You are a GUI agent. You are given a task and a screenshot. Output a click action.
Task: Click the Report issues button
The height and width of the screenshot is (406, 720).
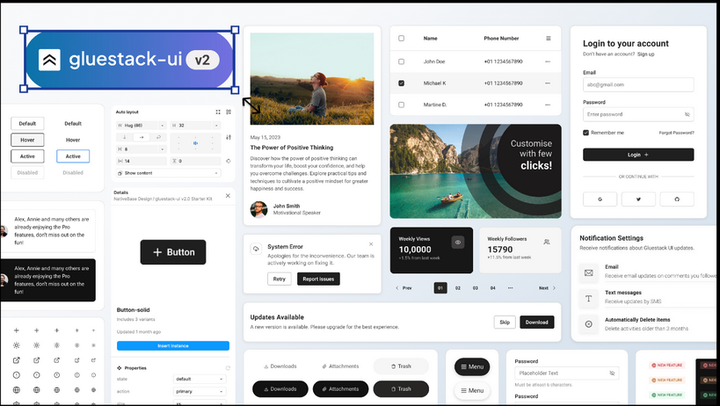coord(318,279)
